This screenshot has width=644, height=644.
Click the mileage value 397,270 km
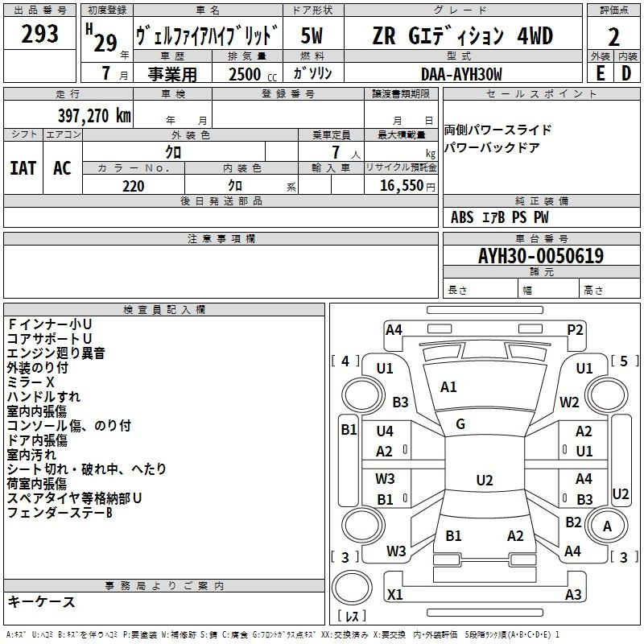pos(94,116)
